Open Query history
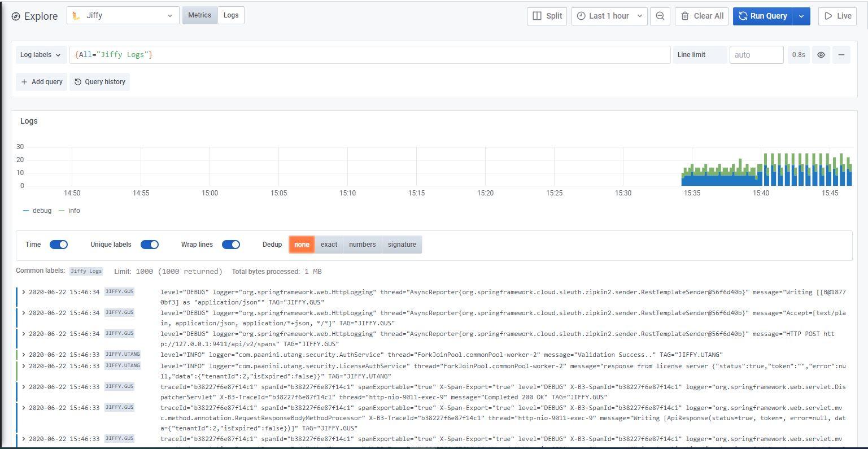This screenshot has height=449, width=868. pyautogui.click(x=99, y=82)
